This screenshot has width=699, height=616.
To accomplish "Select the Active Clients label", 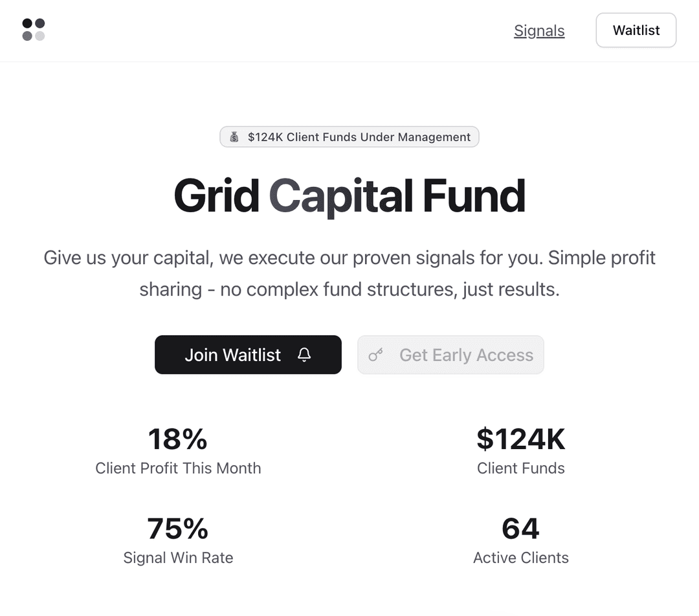I will pyautogui.click(x=521, y=558).
